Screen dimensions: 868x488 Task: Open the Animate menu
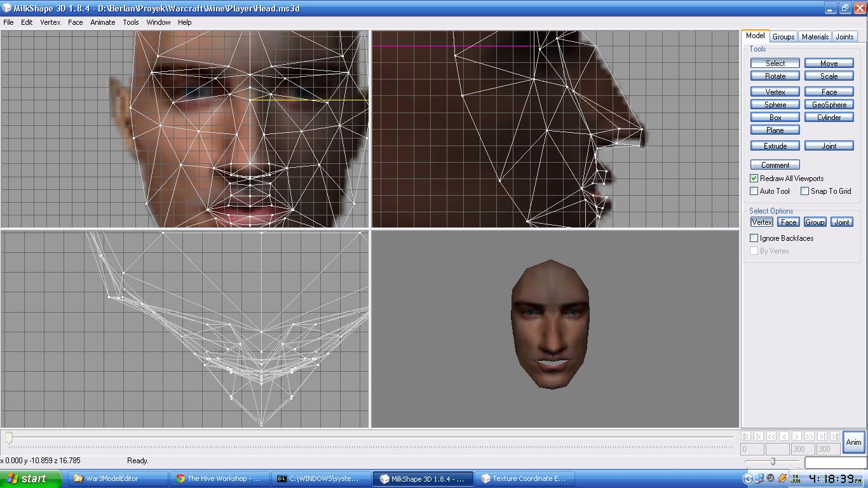coord(102,22)
